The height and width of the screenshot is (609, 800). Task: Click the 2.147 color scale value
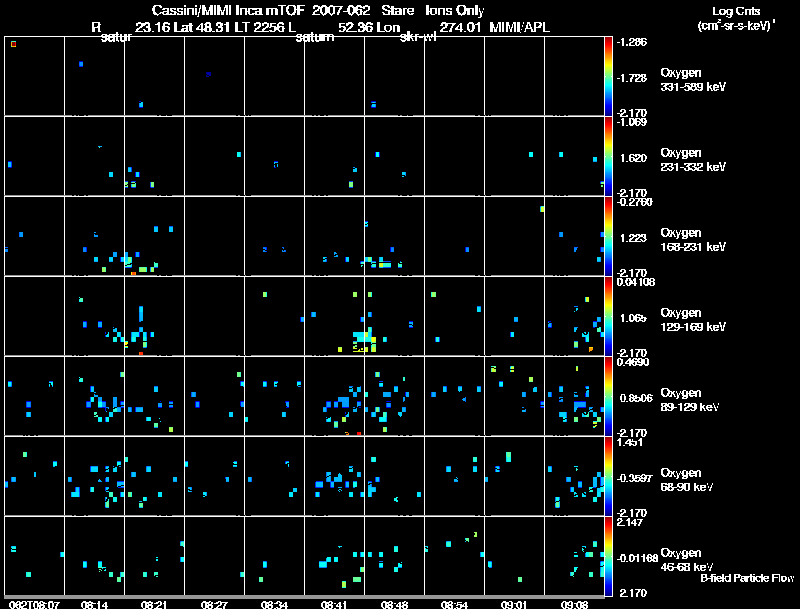(x=630, y=522)
